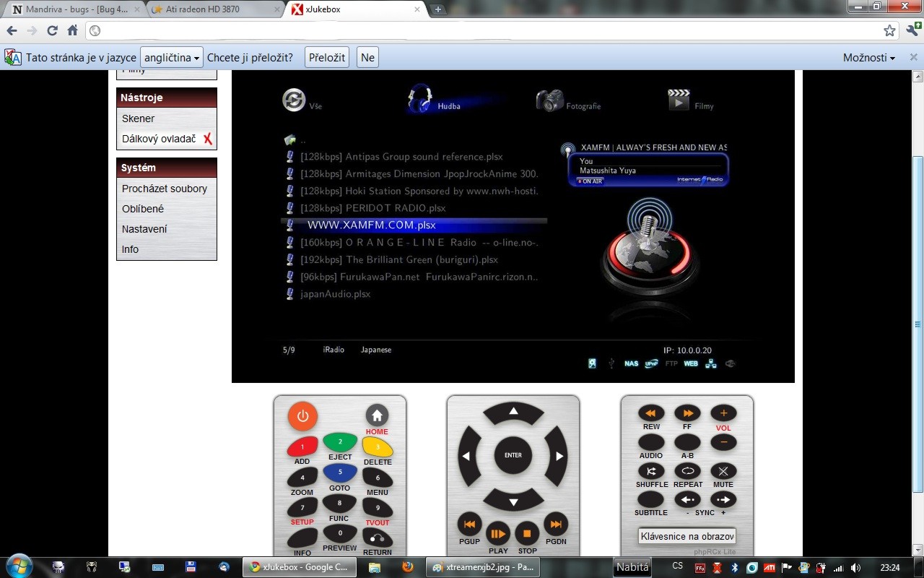Viewport: 924px width, 578px height.
Task: Click the blue GOTO button numbered 5
Action: (x=340, y=473)
